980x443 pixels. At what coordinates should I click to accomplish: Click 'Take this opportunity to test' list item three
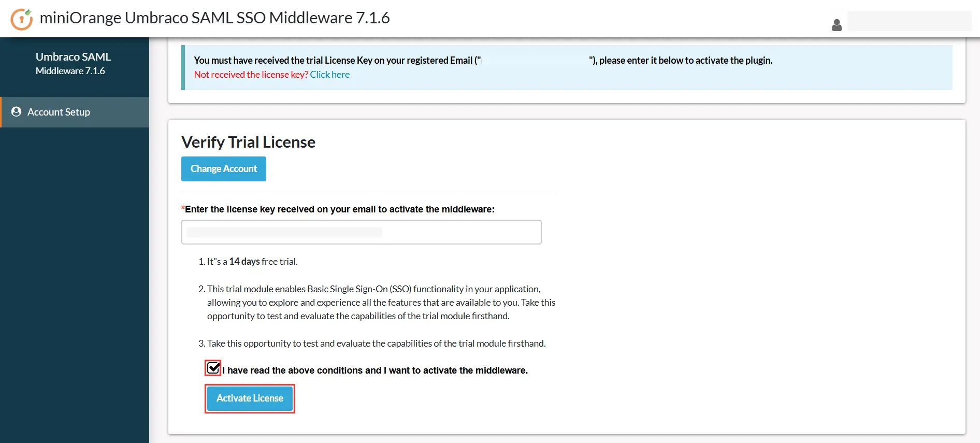click(x=376, y=344)
